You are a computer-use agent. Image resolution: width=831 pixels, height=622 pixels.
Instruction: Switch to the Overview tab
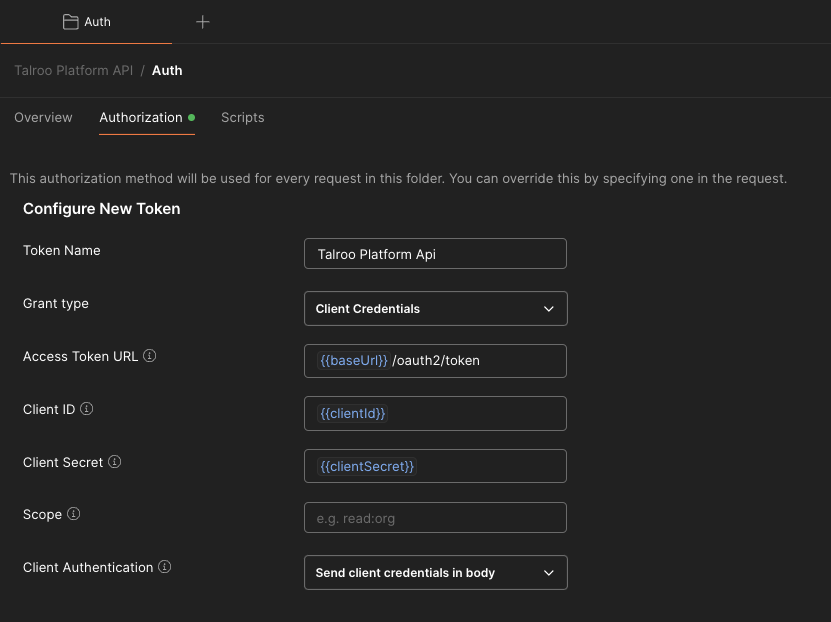tap(43, 118)
